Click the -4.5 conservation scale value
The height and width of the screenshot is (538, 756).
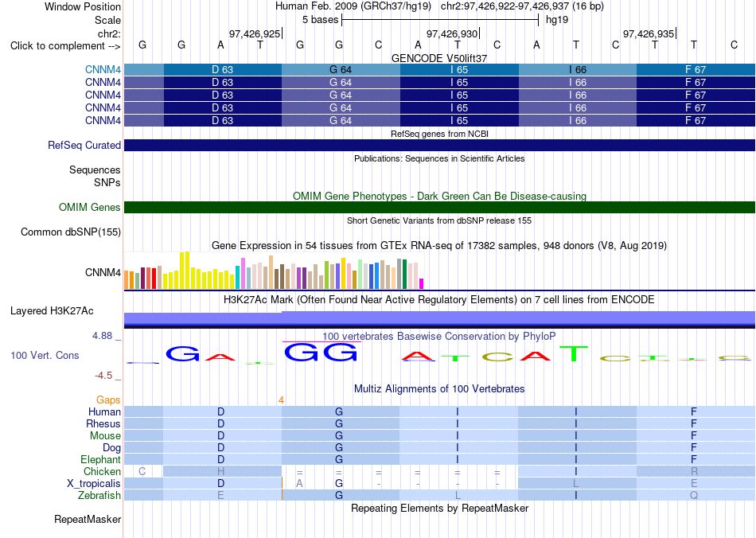pos(103,375)
